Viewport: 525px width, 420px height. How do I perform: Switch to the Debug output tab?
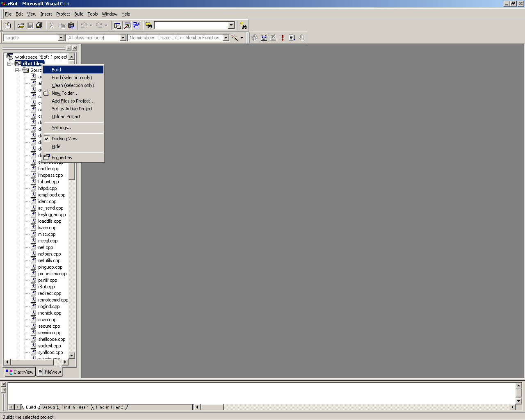48,407
